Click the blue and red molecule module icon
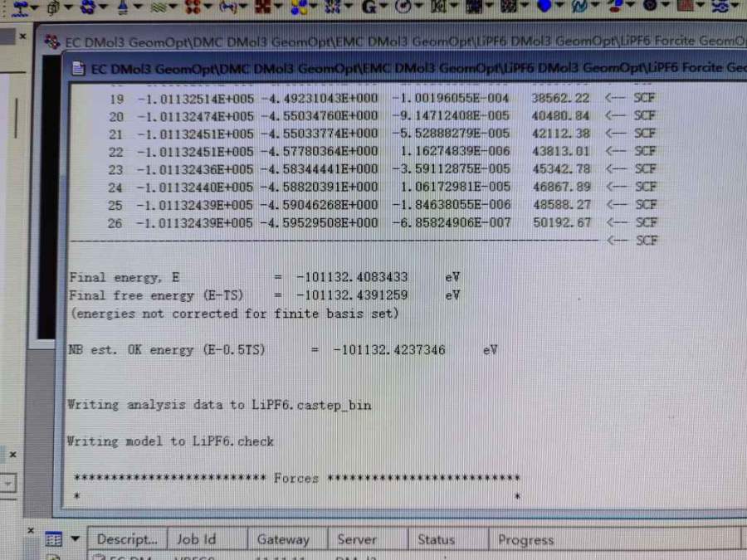 (614, 6)
